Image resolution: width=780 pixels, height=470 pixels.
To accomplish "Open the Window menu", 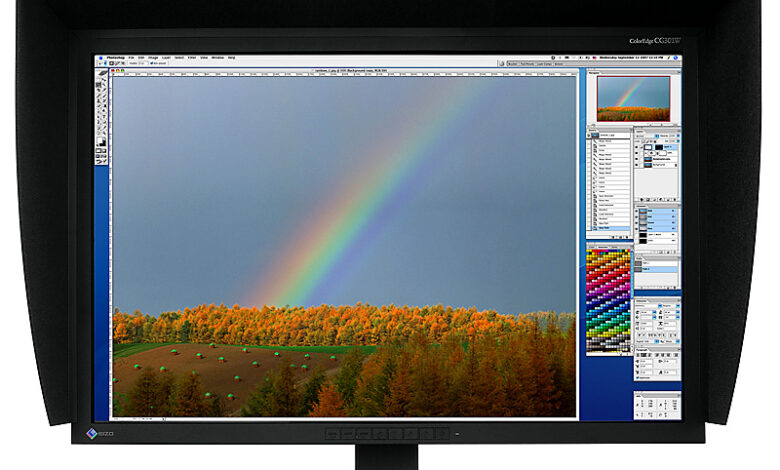I will (217, 58).
